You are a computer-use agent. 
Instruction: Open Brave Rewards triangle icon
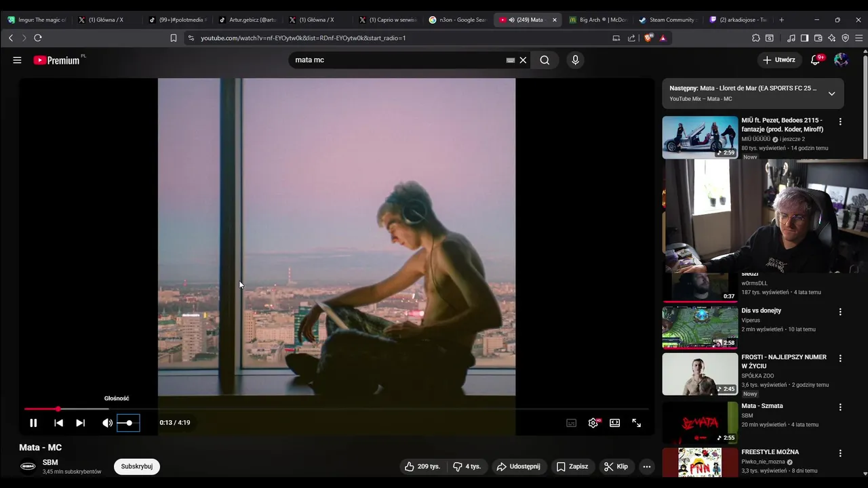coord(663,38)
